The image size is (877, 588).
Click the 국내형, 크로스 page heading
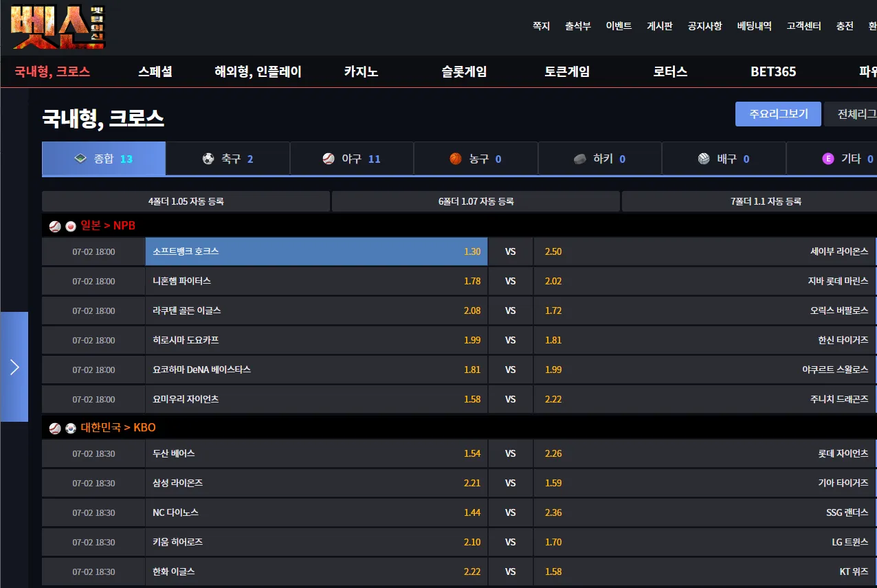[x=103, y=119]
